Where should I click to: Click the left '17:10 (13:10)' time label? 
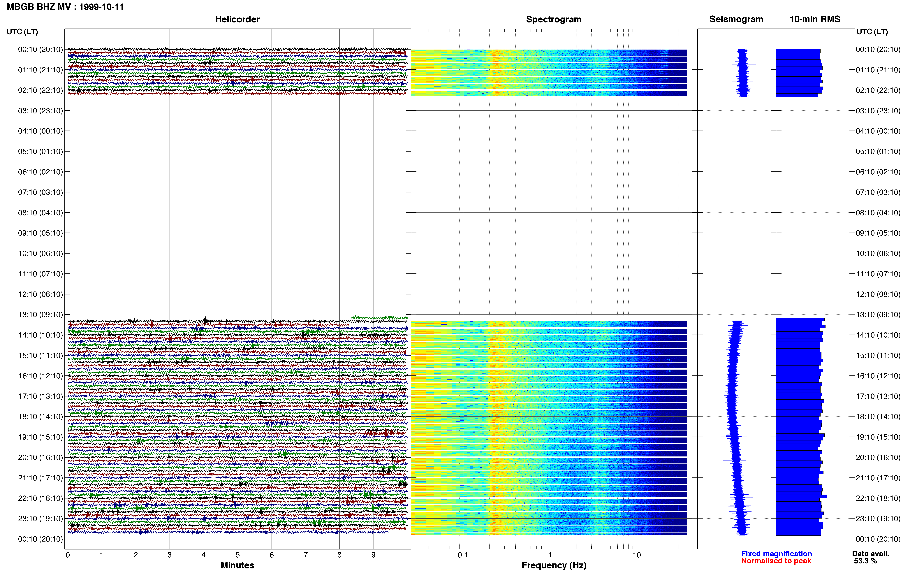41,396
